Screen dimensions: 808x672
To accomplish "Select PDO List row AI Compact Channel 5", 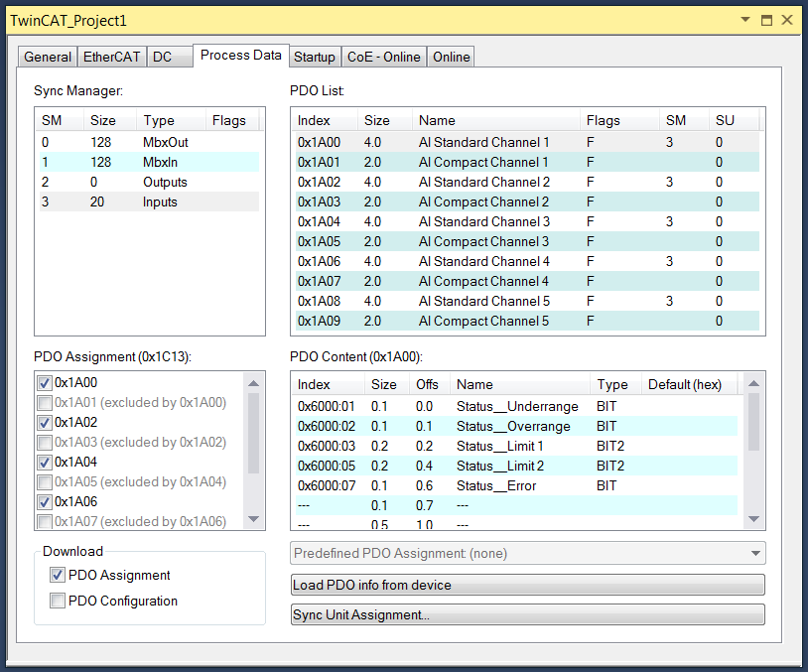I will click(527, 321).
